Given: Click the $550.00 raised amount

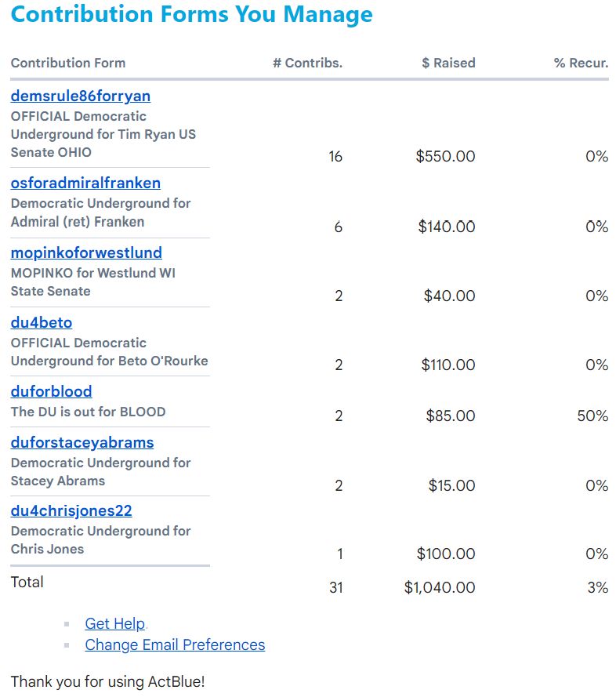Looking at the screenshot, I should tap(445, 157).
